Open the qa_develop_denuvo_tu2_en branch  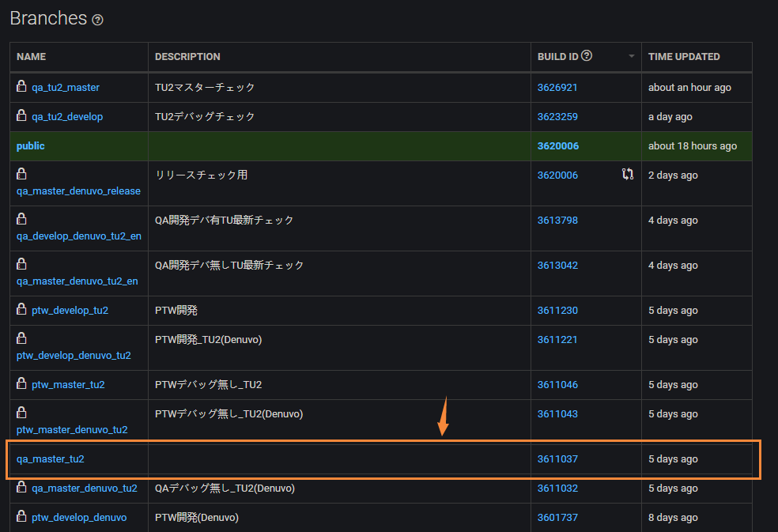click(x=79, y=236)
